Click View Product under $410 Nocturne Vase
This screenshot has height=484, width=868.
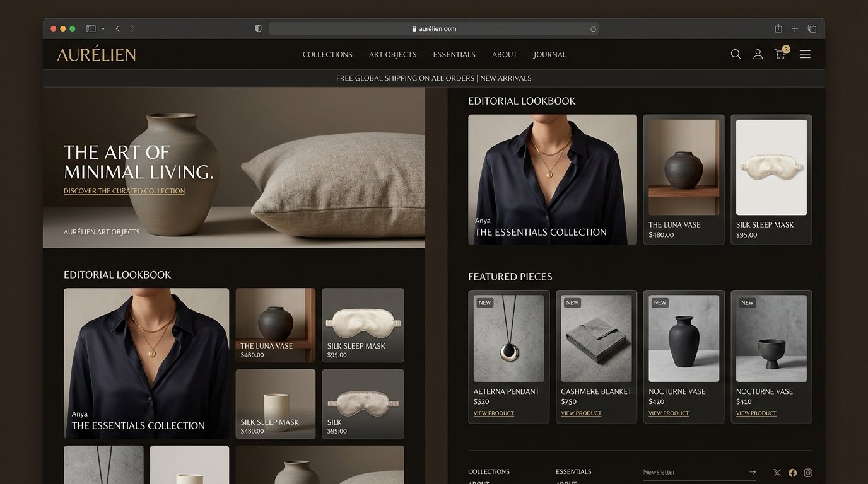[756, 413]
